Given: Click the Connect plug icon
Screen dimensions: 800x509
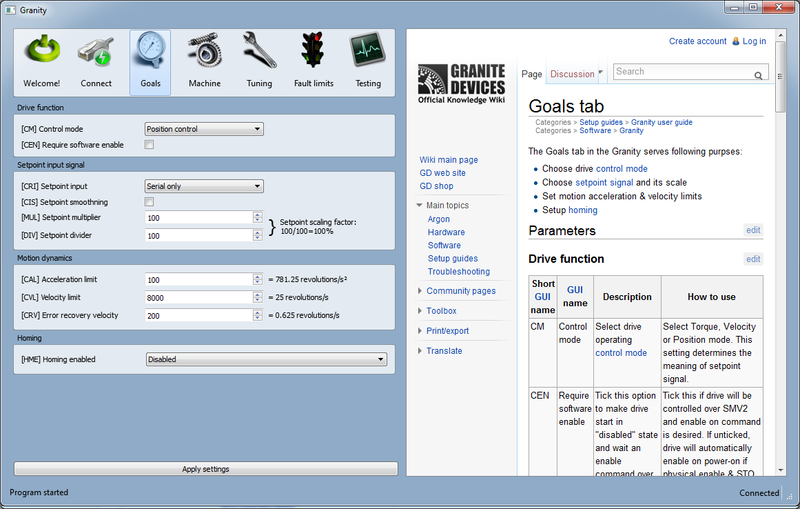Looking at the screenshot, I should [x=96, y=52].
